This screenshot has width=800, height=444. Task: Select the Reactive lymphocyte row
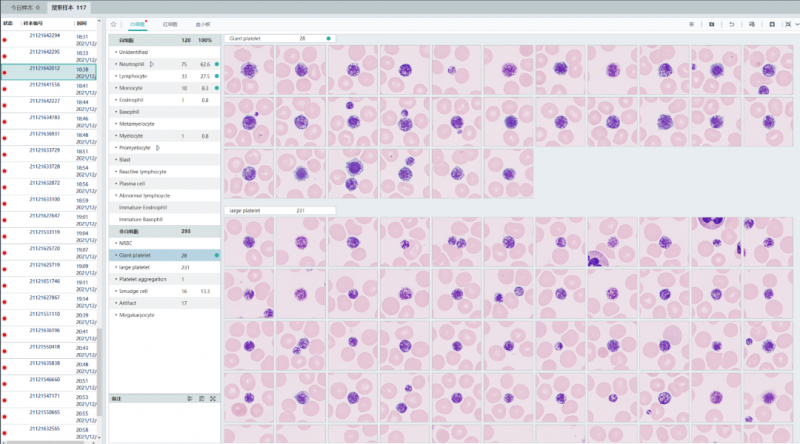[x=164, y=171]
